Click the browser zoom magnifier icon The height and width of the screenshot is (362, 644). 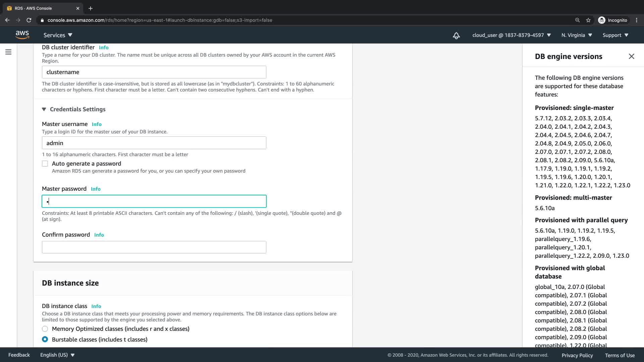[x=577, y=20]
